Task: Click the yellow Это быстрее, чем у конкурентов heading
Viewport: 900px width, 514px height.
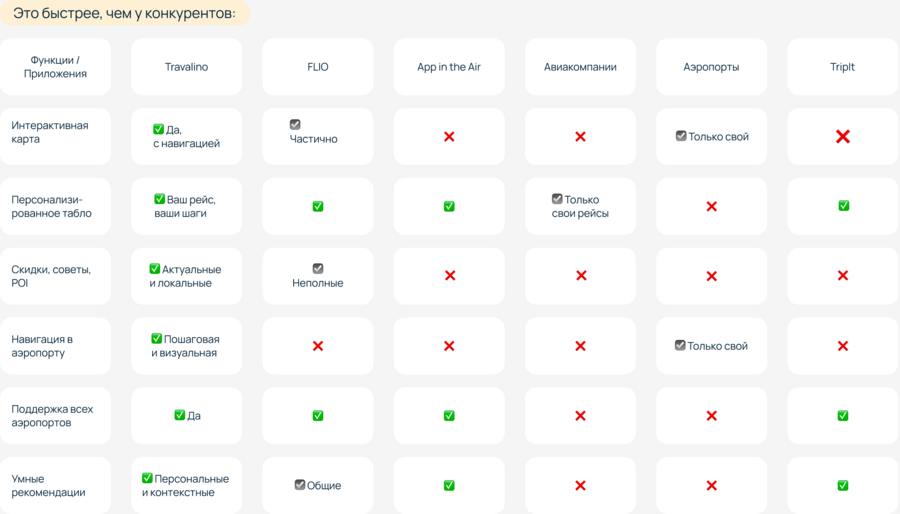Action: (124, 13)
